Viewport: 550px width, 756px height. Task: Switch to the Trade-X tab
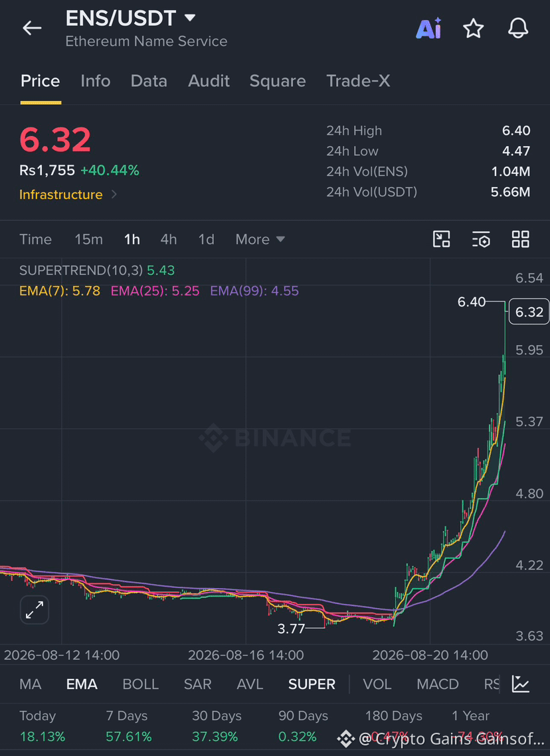click(x=358, y=81)
